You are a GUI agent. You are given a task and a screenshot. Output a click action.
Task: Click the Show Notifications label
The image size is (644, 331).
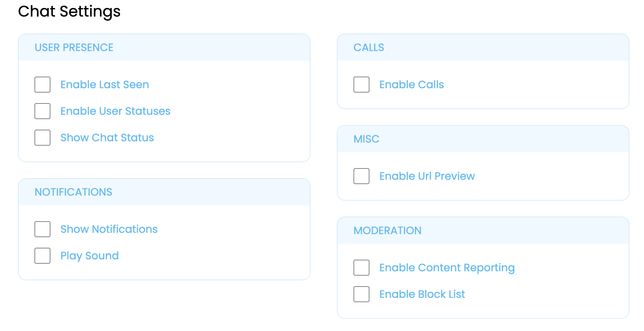tap(109, 229)
